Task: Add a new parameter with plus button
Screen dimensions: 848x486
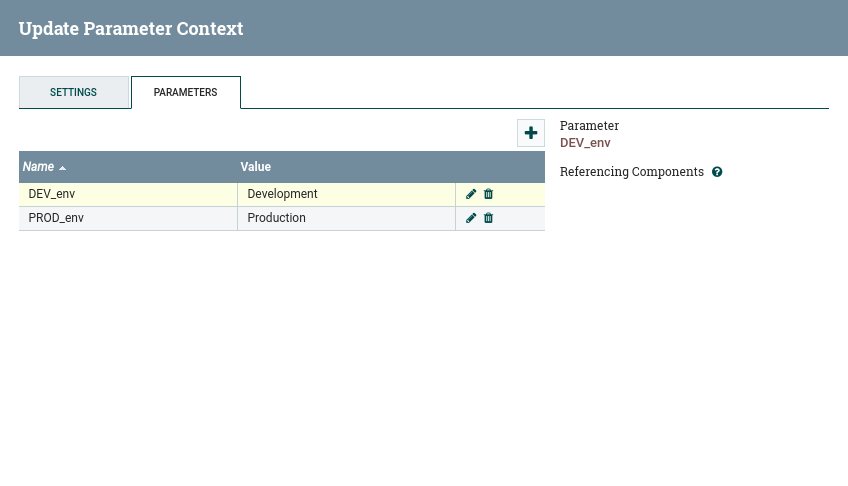Action: [x=531, y=133]
